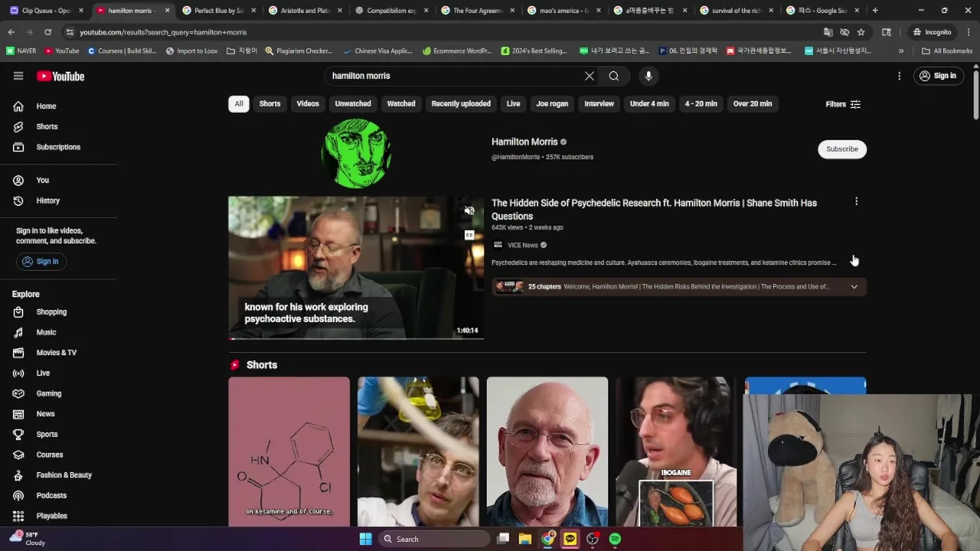Go to the YouTube logo home
The image size is (980, 551).
pos(60,76)
